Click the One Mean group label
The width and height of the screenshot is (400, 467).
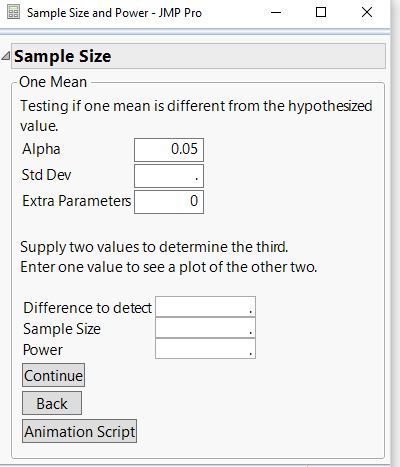53,82
